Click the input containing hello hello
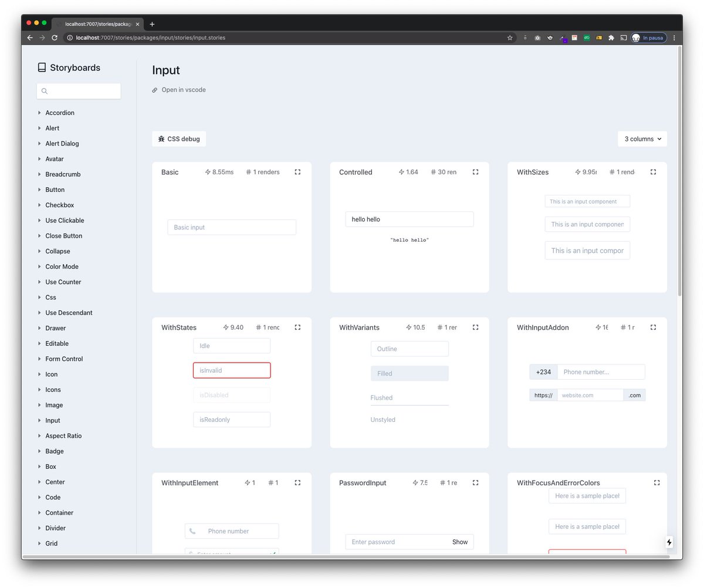 (x=409, y=219)
